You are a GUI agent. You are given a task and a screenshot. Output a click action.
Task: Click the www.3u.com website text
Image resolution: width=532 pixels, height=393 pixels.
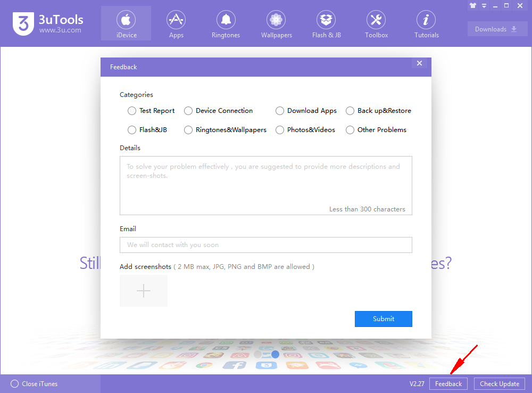pyautogui.click(x=60, y=30)
